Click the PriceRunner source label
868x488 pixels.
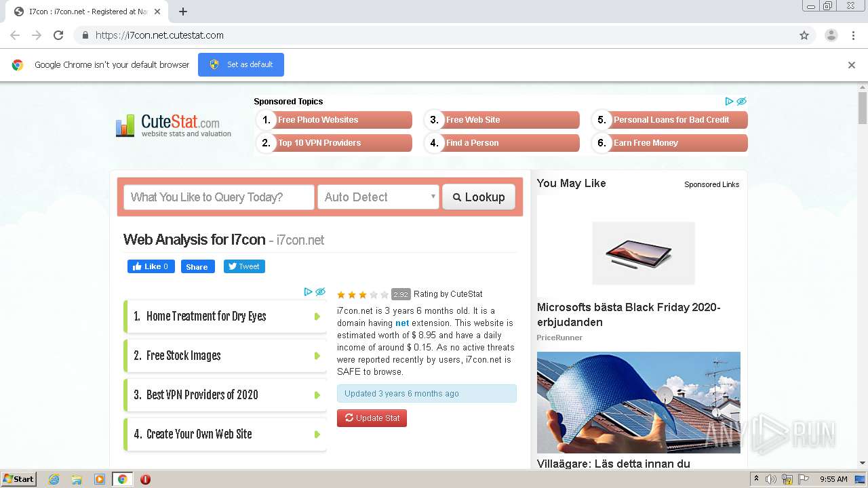559,338
